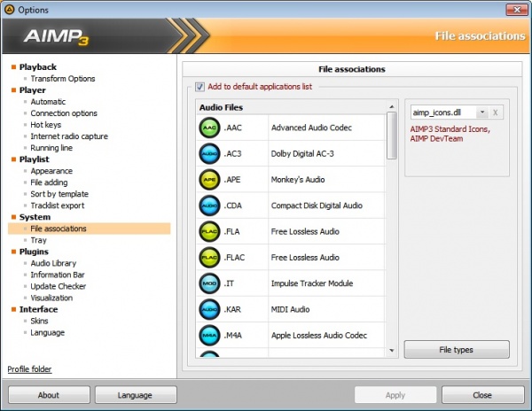Open Transform Options settings
532x411 pixels.
[x=63, y=79]
